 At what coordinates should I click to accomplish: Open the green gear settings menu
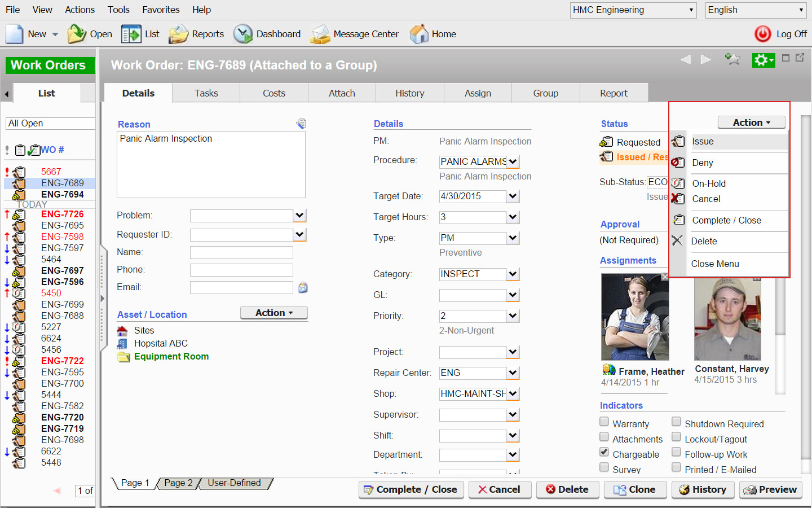(x=764, y=60)
